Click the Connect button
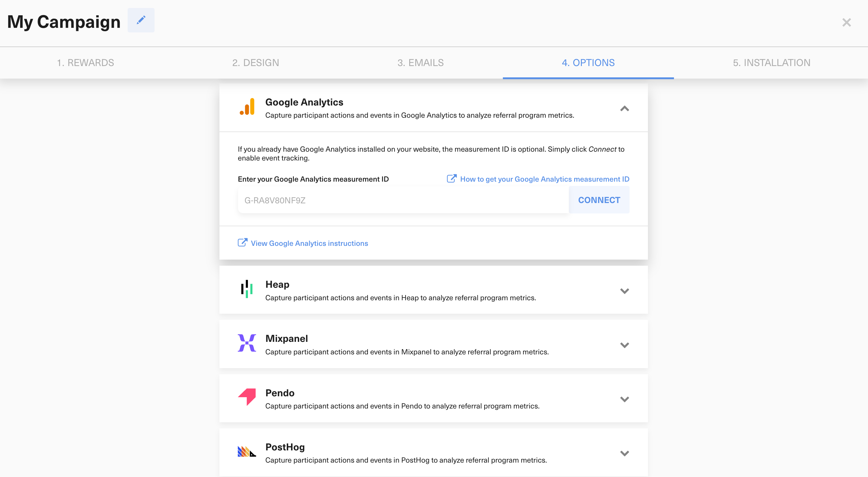The image size is (868, 477). (x=599, y=200)
